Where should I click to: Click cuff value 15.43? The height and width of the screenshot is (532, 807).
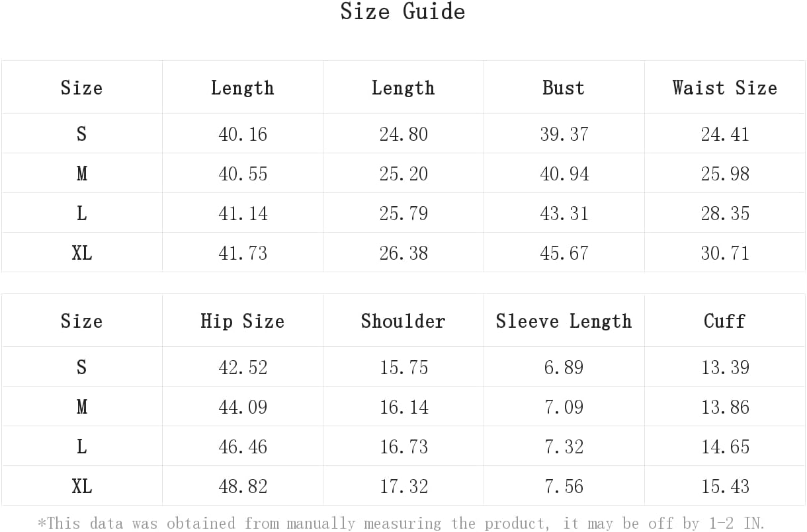[x=725, y=486]
